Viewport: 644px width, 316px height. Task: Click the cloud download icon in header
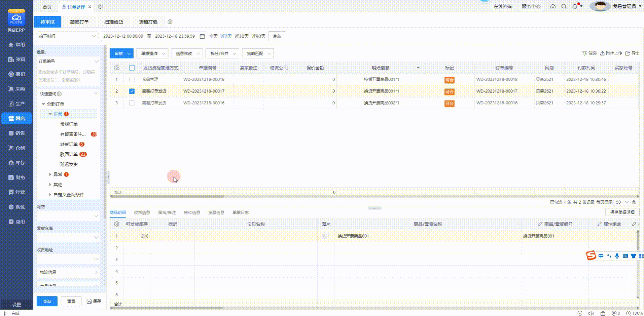(553, 6)
